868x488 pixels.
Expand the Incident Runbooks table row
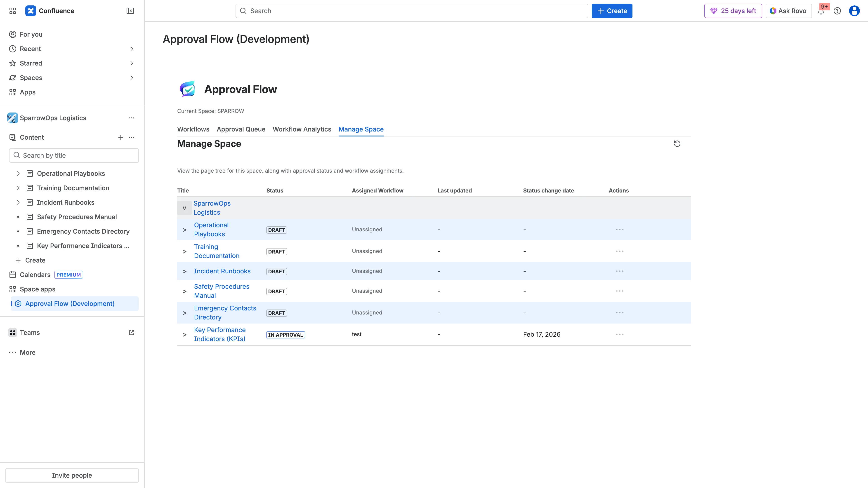(x=184, y=271)
